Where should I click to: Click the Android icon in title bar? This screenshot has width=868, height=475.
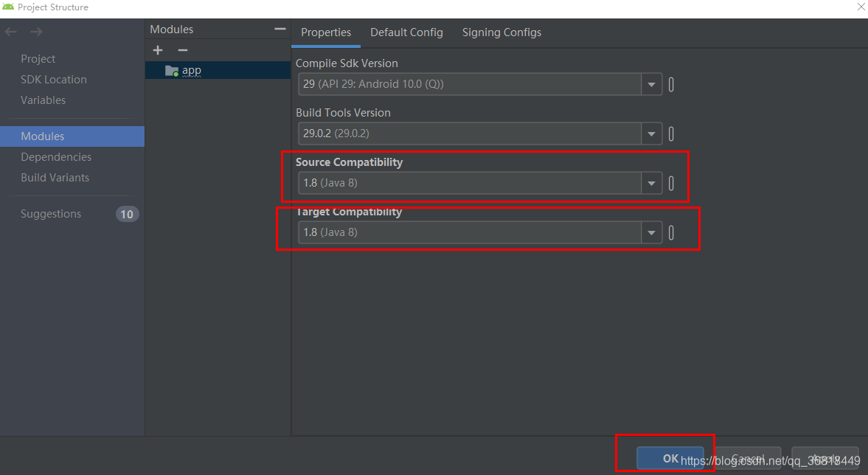[x=8, y=7]
